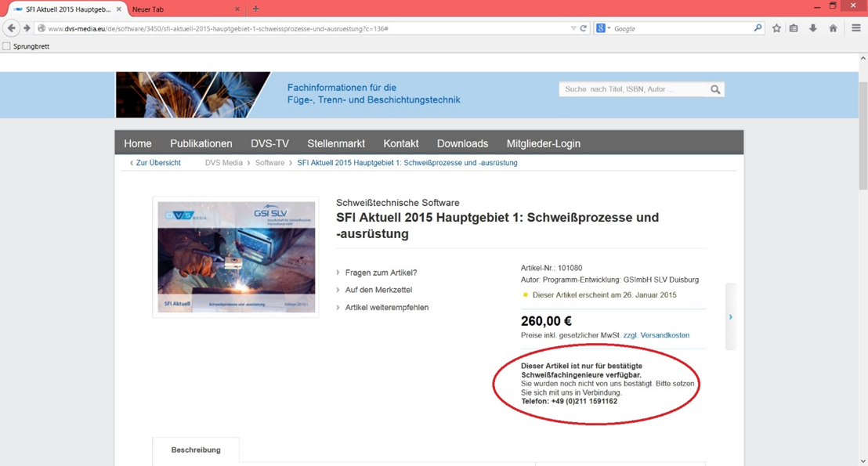
Task: Go back with the browser back arrow
Action: pyautogui.click(x=11, y=28)
